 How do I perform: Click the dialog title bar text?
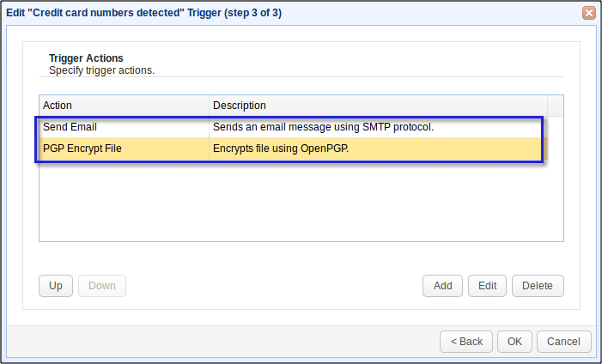coord(143,13)
